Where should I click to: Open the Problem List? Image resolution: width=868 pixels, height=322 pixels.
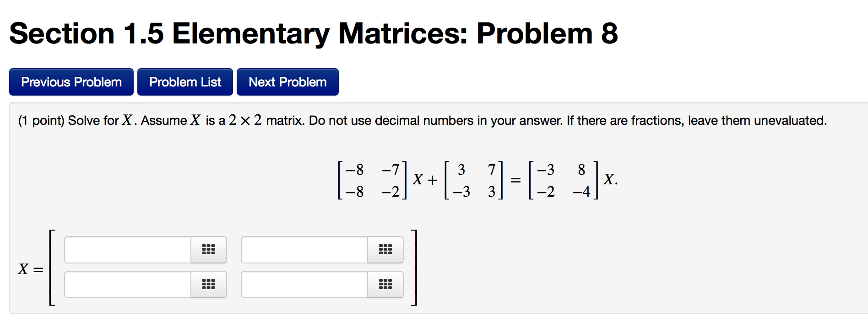(185, 81)
